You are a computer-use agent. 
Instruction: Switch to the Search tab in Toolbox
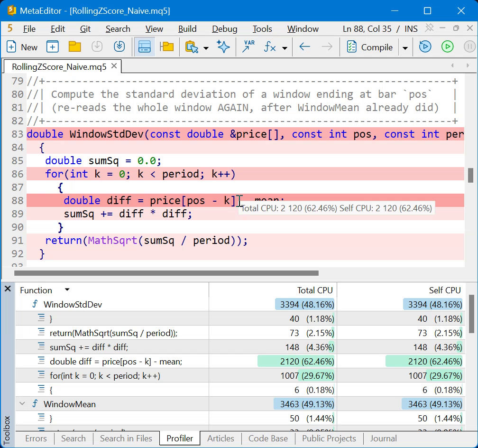point(74,438)
